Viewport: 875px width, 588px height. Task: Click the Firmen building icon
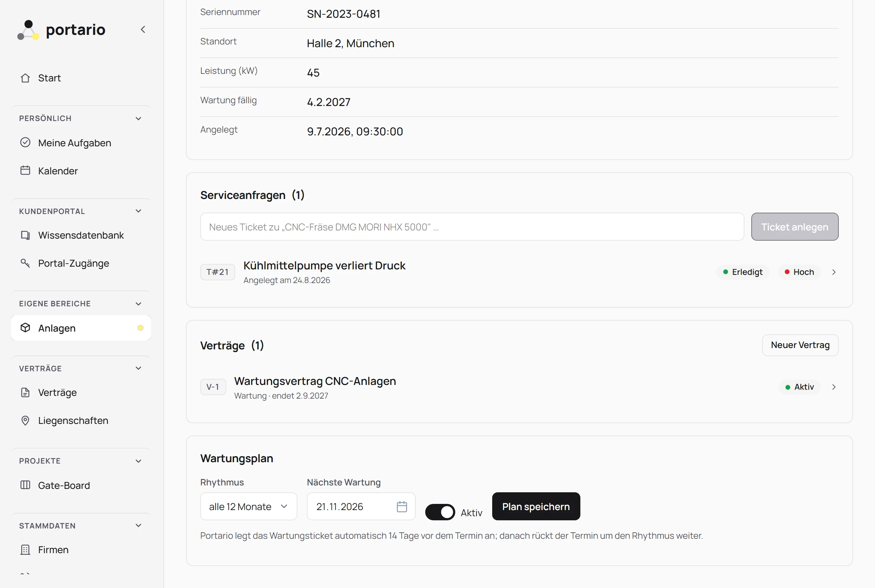point(25,549)
